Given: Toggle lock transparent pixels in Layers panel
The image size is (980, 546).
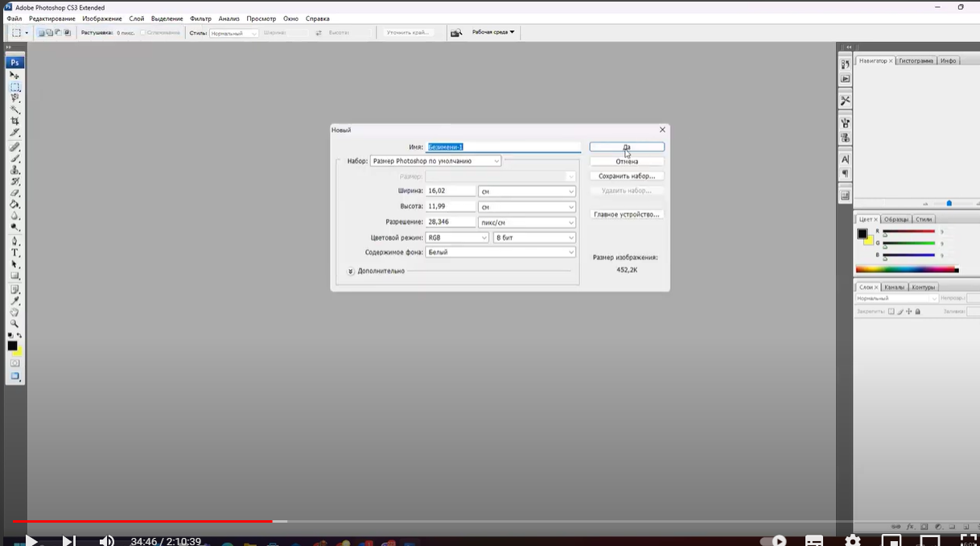Looking at the screenshot, I should [x=891, y=311].
